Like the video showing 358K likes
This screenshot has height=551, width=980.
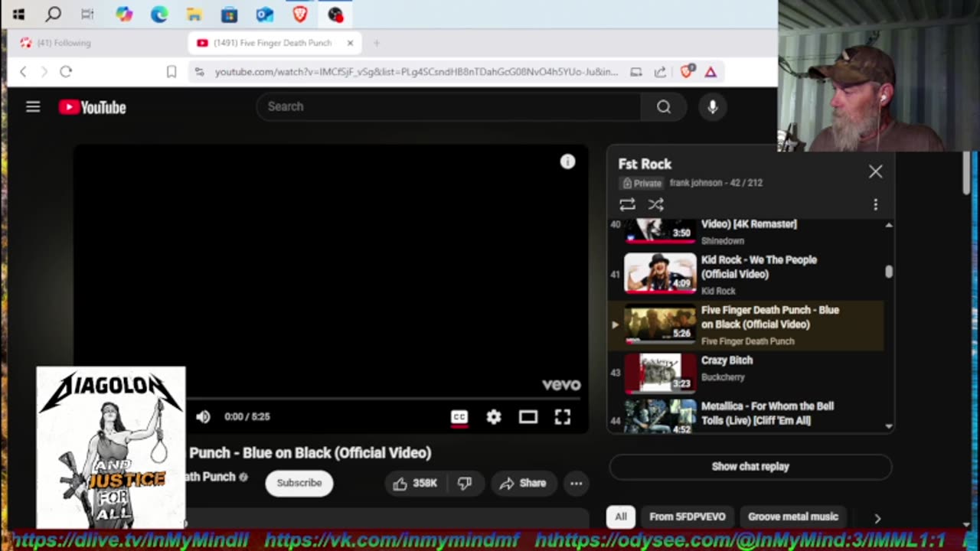[415, 483]
